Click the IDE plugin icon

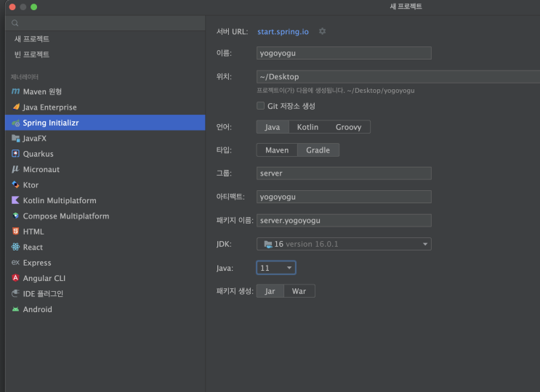(x=15, y=293)
